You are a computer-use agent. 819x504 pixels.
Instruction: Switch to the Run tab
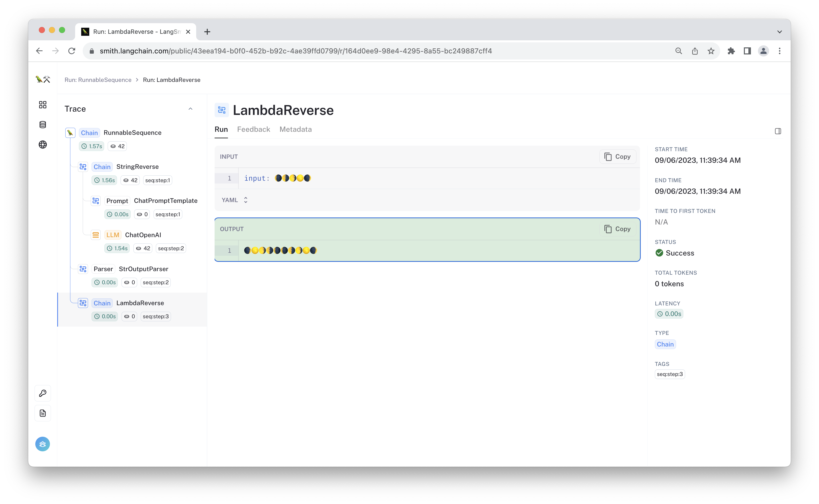click(221, 129)
